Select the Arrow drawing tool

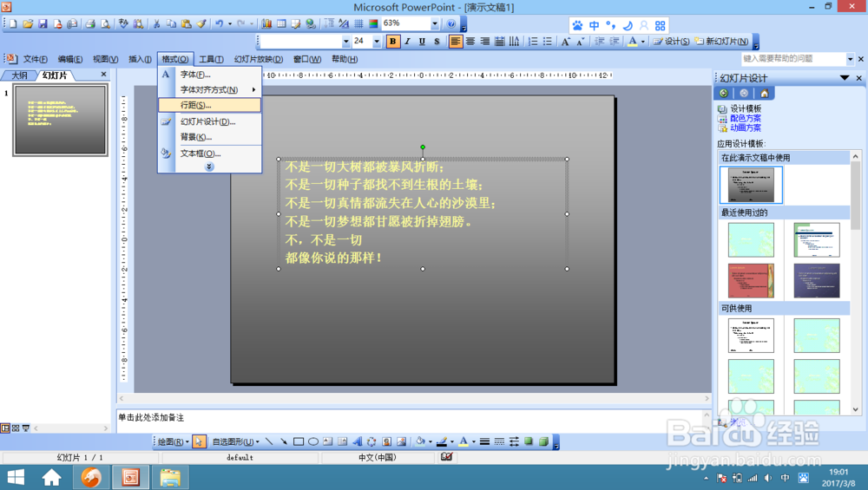[x=284, y=441]
